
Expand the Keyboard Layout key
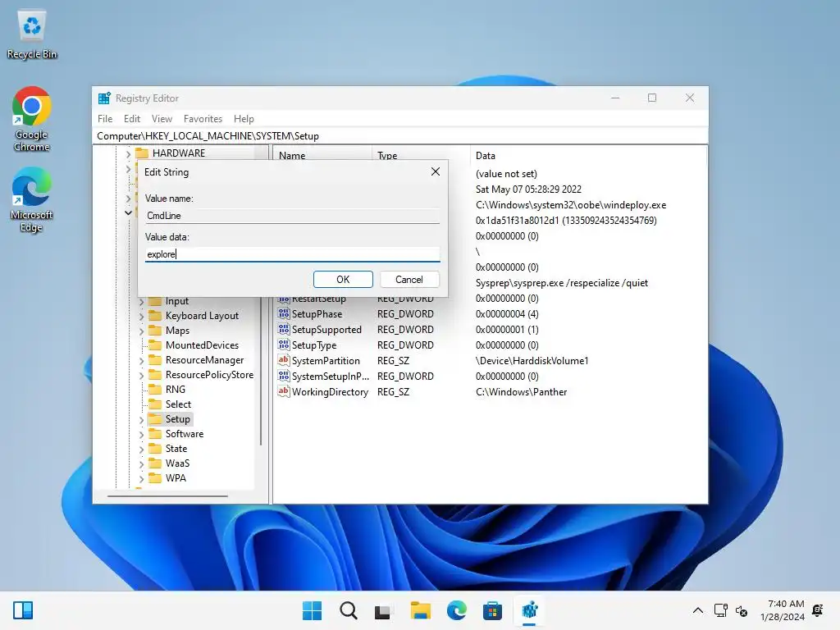pos(141,316)
